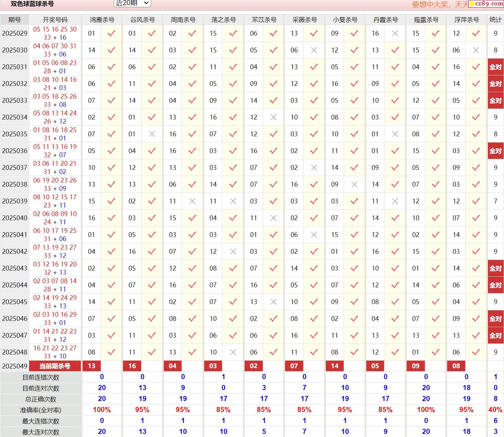Click the red check in 周南 column for 2025032
The width and height of the screenshot is (504, 437).
192,84
